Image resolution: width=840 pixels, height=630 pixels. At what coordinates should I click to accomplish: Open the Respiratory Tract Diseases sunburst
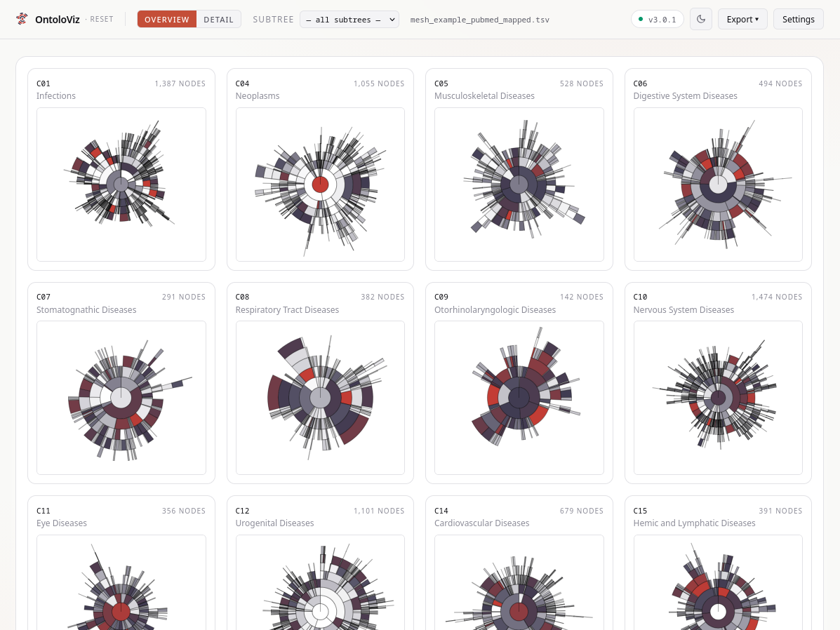[321, 398]
